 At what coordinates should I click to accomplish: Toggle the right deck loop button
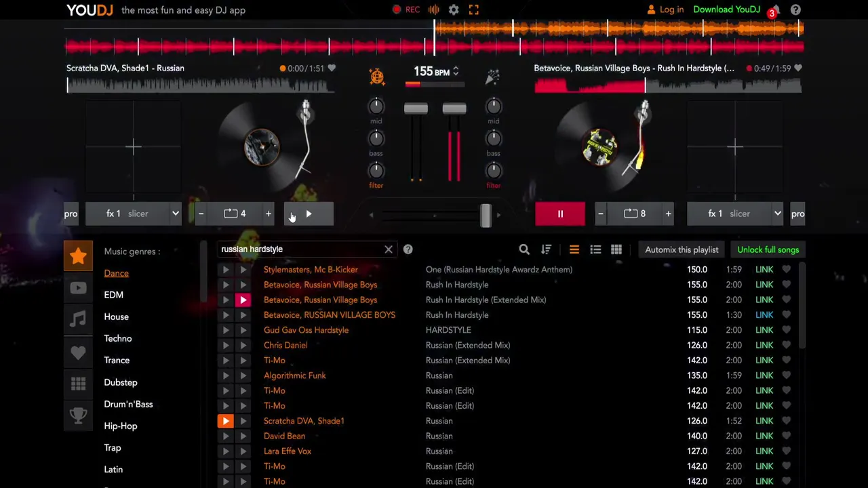pos(635,213)
